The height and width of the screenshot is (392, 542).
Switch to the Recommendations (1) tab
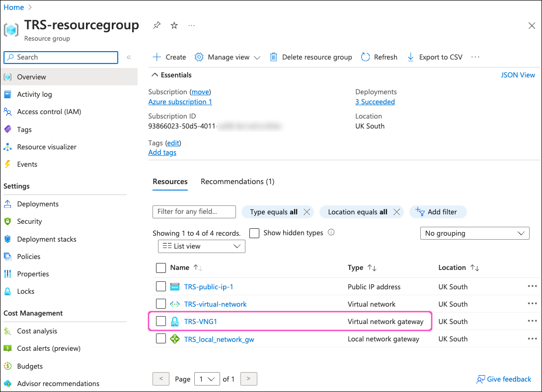point(237,182)
